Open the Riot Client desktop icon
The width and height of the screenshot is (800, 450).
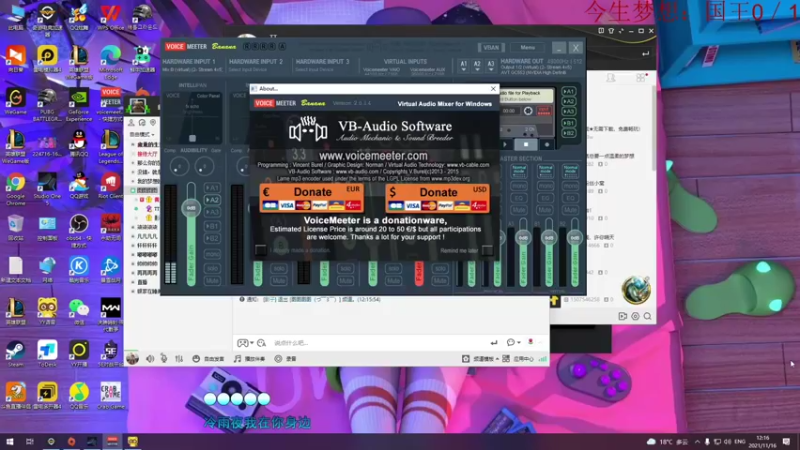[111, 186]
